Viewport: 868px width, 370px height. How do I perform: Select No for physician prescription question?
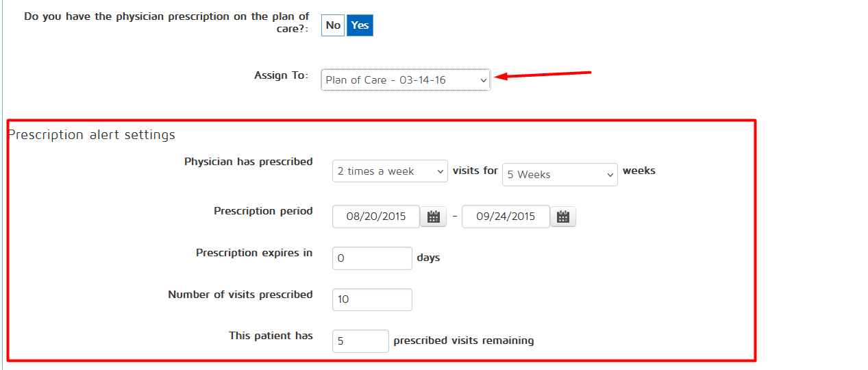pyautogui.click(x=333, y=25)
